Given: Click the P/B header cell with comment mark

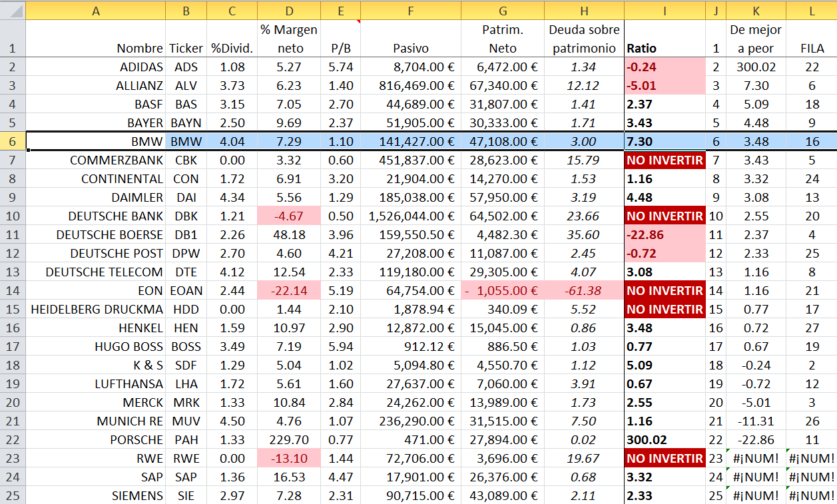Looking at the screenshot, I should click(340, 39).
